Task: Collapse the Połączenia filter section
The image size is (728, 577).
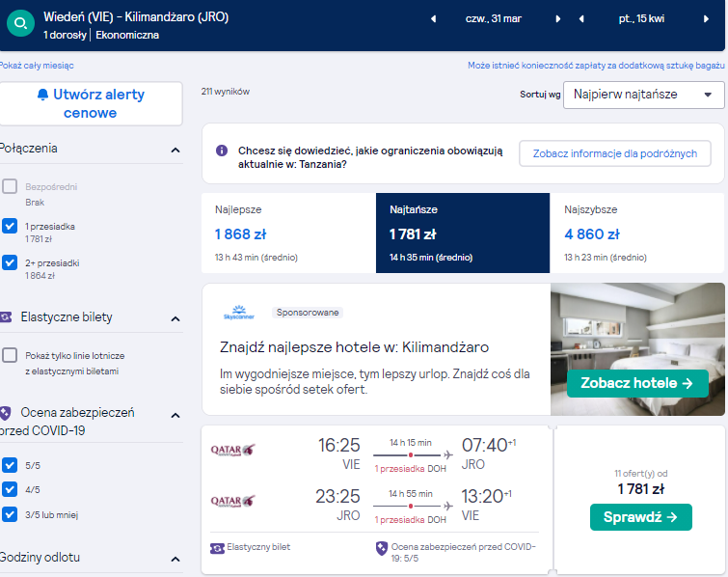Action: 175,151
